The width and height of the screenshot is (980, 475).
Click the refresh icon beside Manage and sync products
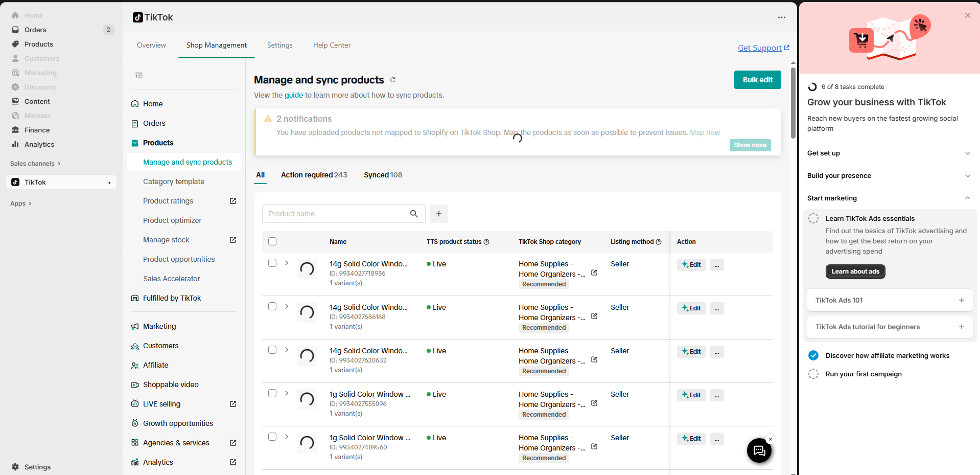tap(393, 80)
